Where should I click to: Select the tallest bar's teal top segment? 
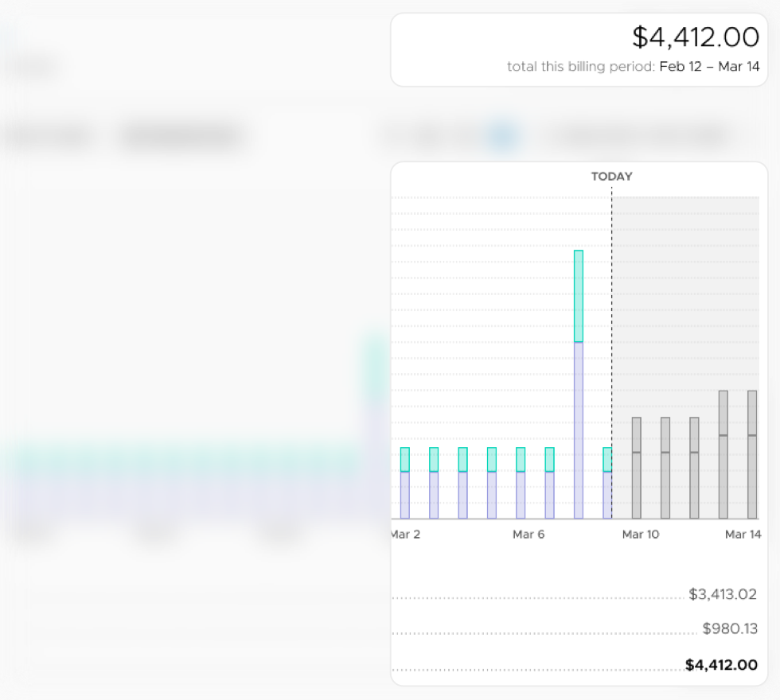[579, 296]
